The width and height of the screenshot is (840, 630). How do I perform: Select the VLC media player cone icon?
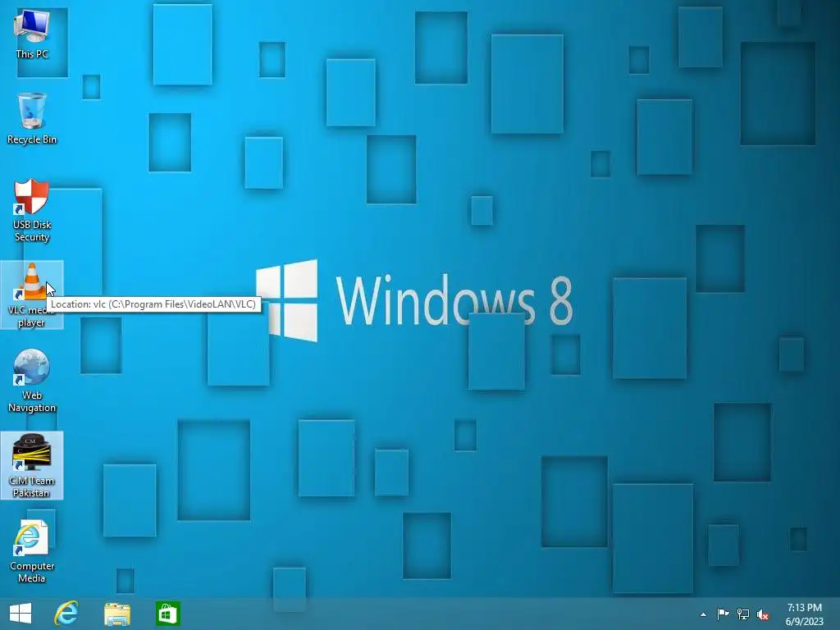tap(32, 281)
